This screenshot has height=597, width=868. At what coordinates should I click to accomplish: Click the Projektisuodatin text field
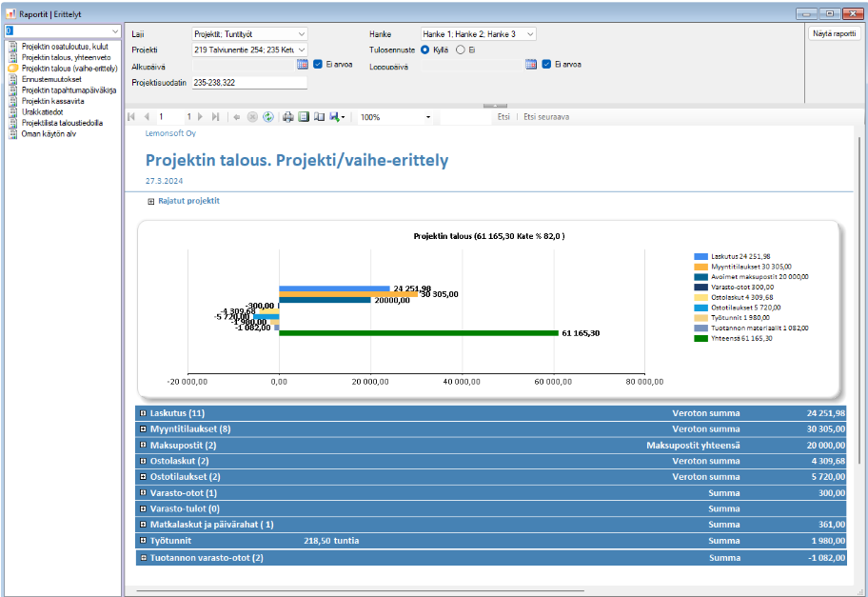coord(249,83)
